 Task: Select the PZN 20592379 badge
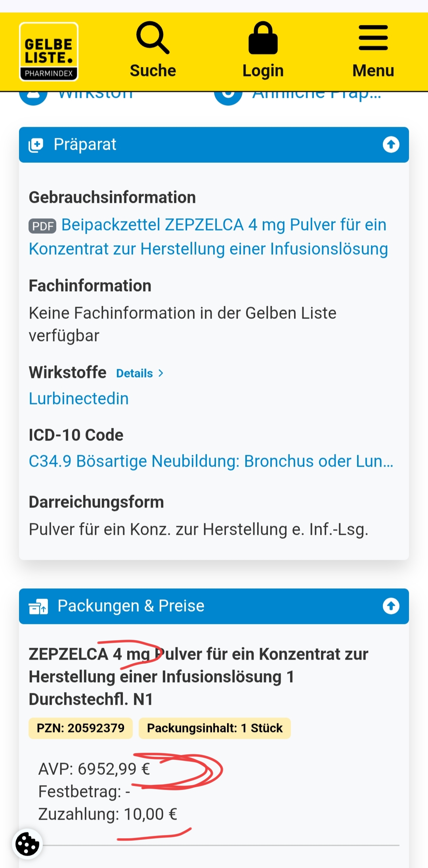click(80, 728)
